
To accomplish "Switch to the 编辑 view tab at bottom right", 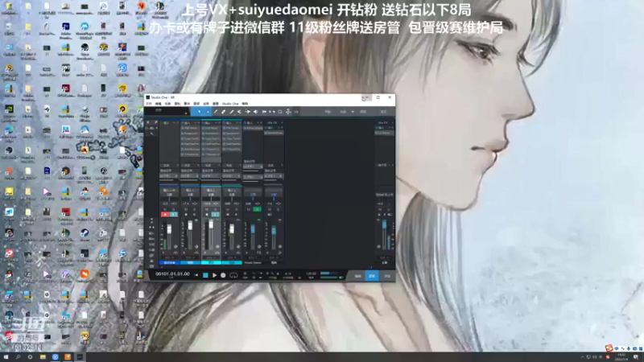I will click(357, 276).
